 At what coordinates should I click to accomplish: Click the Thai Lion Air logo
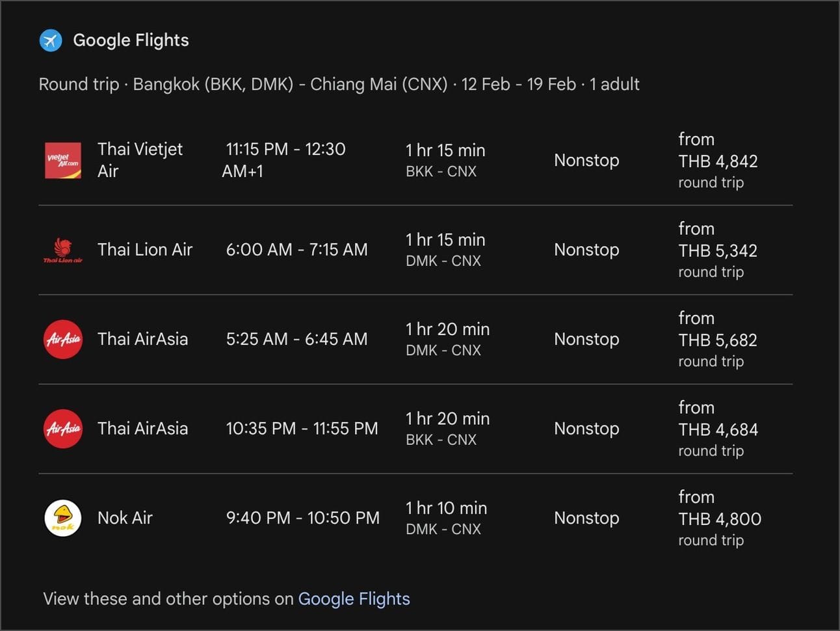tap(63, 250)
